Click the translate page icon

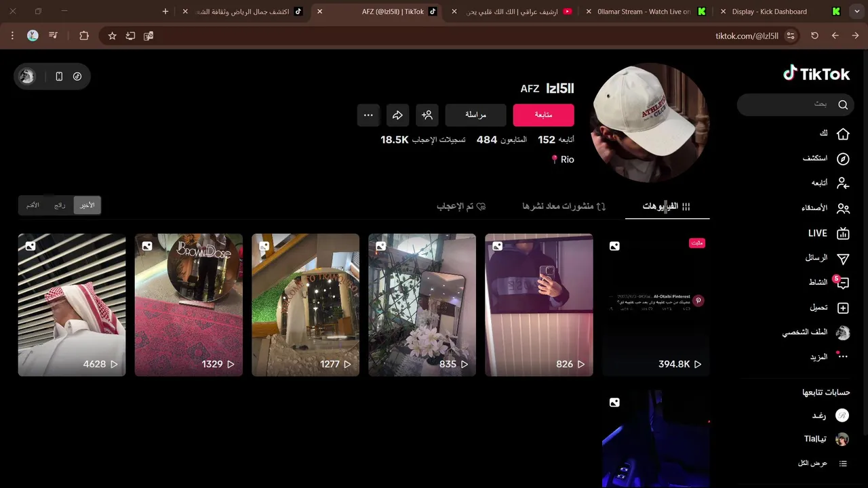(x=149, y=36)
